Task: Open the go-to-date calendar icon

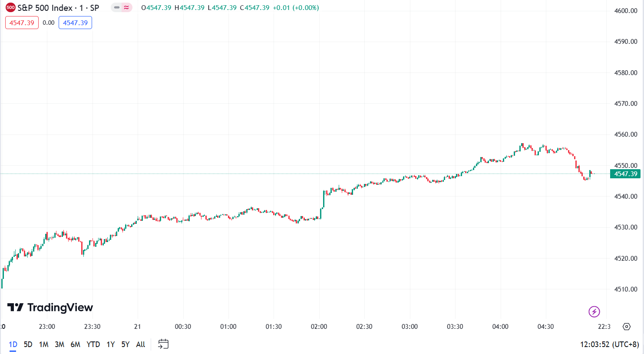Action: (x=163, y=344)
